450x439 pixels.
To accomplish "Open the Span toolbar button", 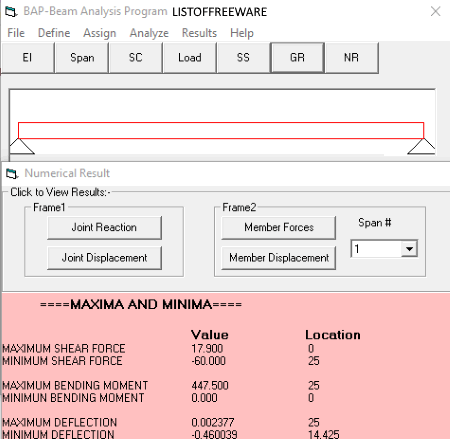I will click(x=82, y=58).
